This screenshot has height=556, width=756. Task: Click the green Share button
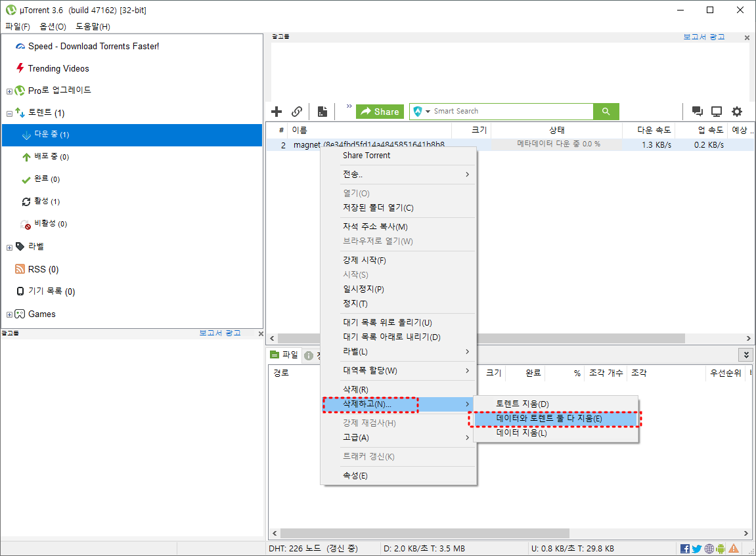tap(380, 112)
